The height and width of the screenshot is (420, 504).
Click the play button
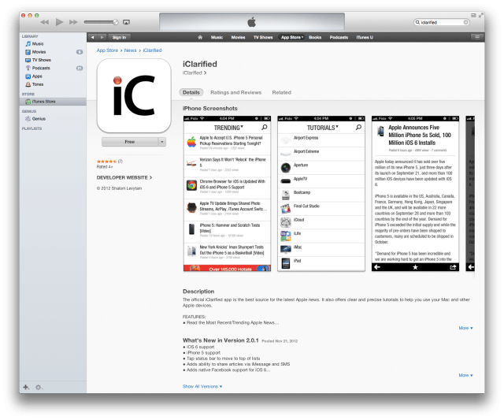coord(59,22)
